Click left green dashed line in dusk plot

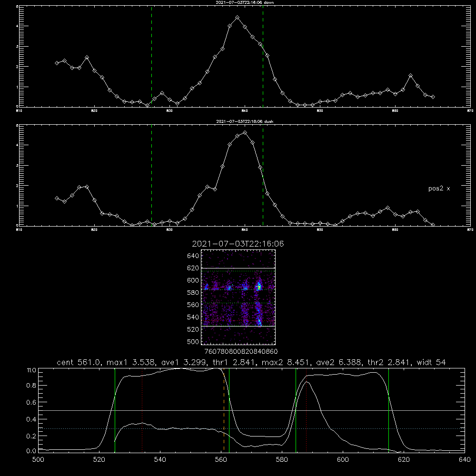(151, 176)
